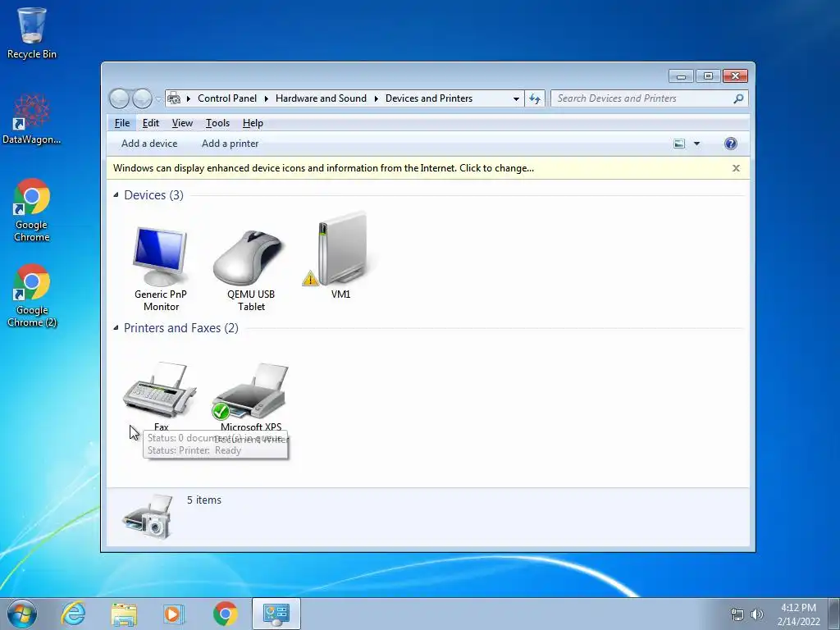Click the Devices (3) group heading

153,195
